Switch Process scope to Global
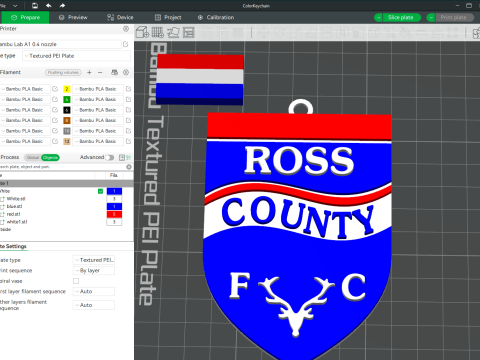This screenshot has height=360, width=480. point(33,157)
